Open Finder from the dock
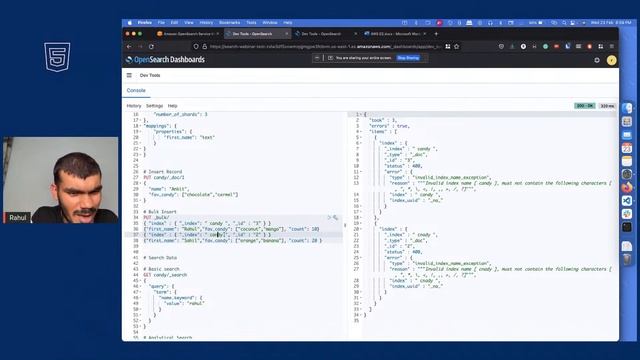This screenshot has height=360, width=640. (627, 108)
